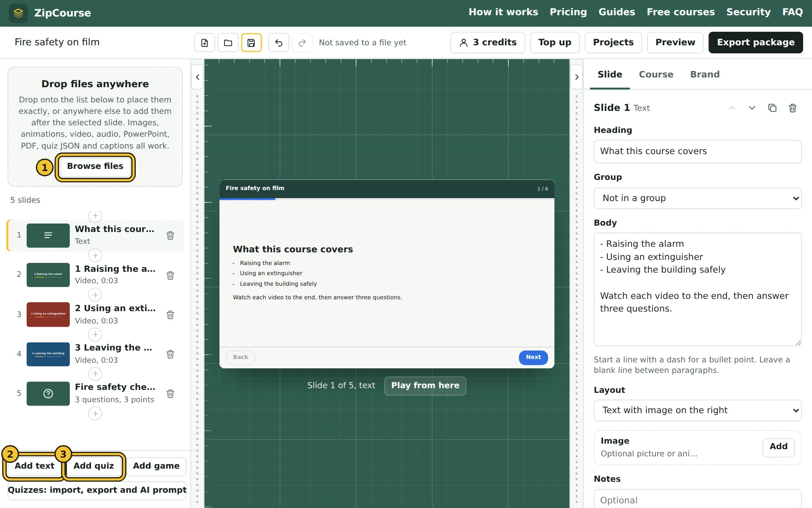Image resolution: width=812 pixels, height=508 pixels.
Task: Insert a slide after the last slide with plus
Action: click(x=95, y=414)
